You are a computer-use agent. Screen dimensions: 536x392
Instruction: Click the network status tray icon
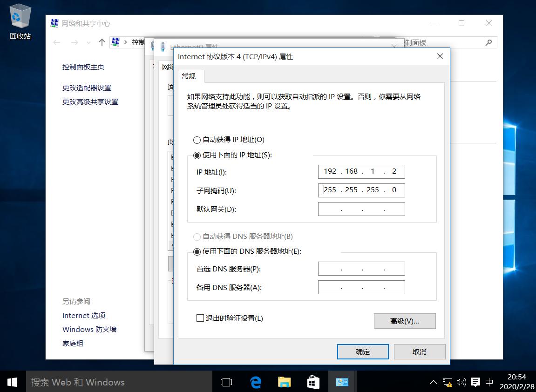(x=448, y=382)
